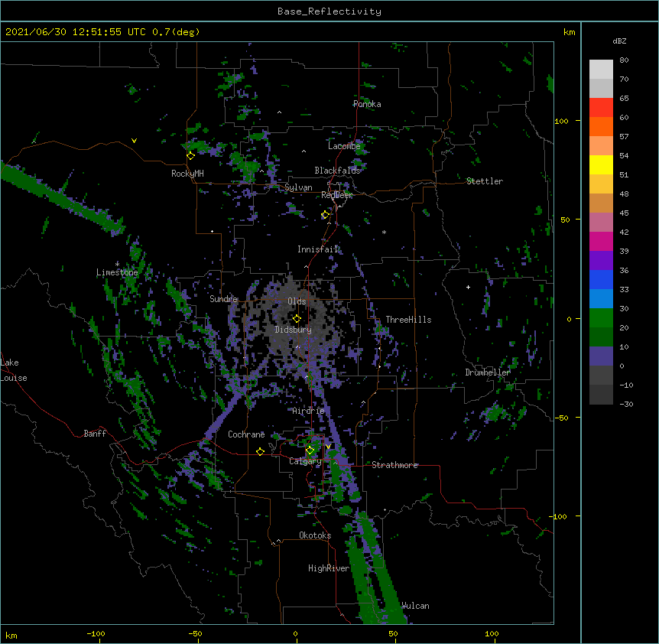Click the Airdrie label

point(308,411)
